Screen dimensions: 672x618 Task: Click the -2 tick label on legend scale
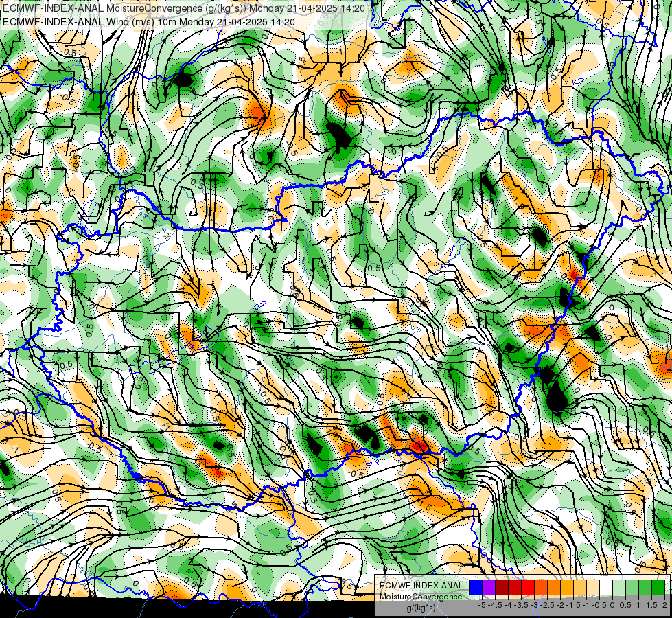(561, 605)
